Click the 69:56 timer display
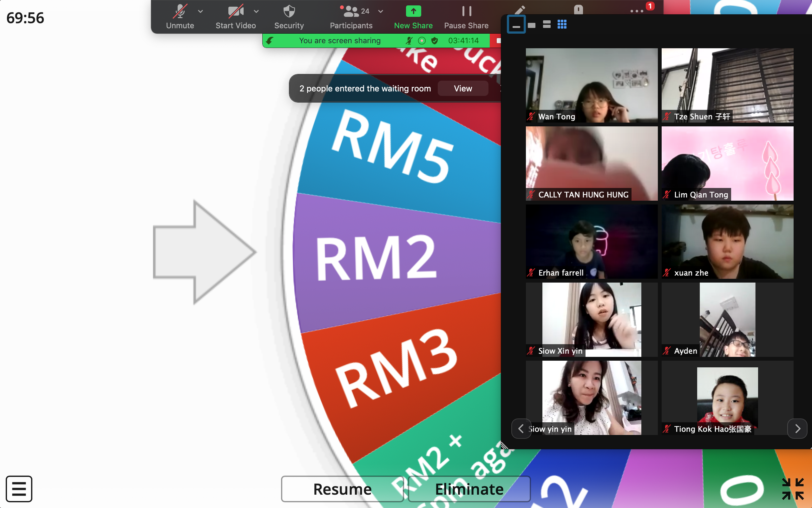812x508 pixels. click(x=25, y=18)
